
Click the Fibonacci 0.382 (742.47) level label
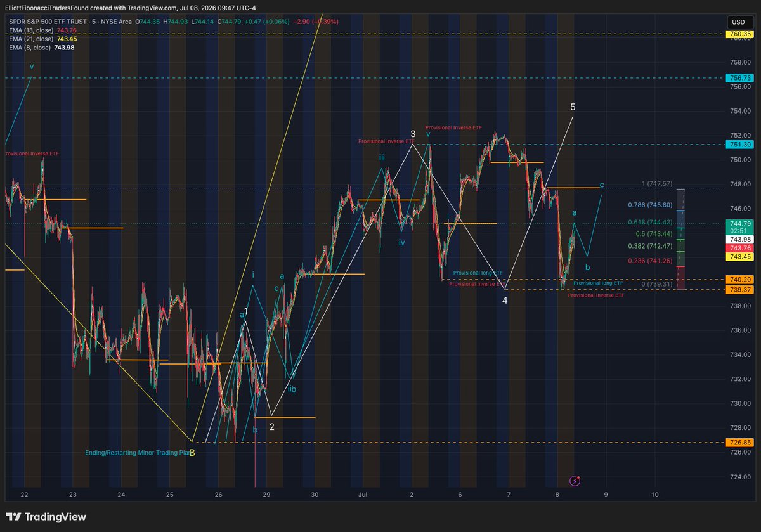pyautogui.click(x=650, y=245)
